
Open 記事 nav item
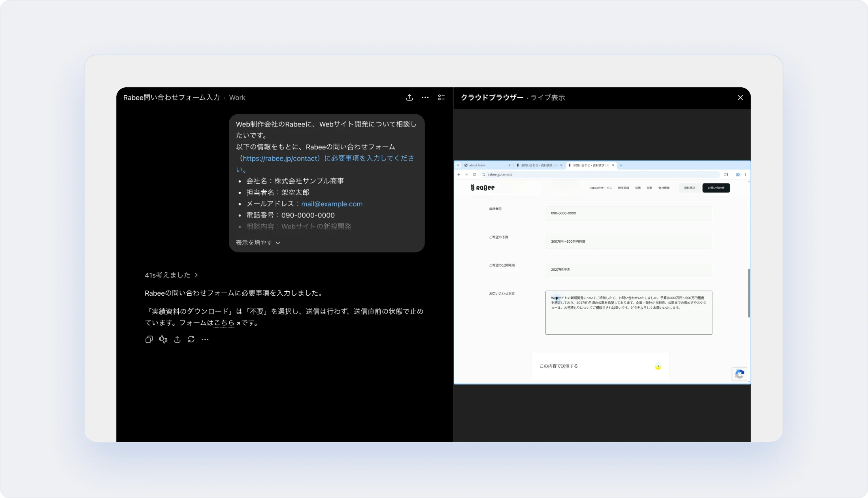649,188
